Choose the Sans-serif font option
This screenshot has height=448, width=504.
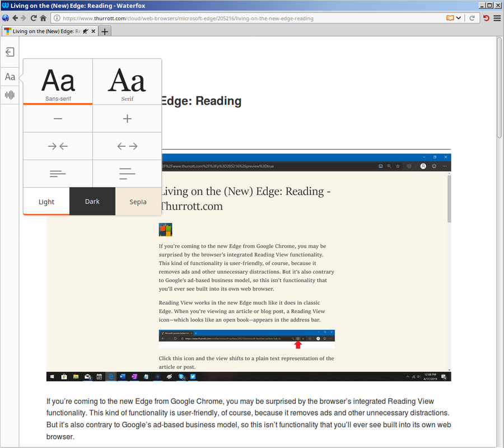[x=58, y=82]
